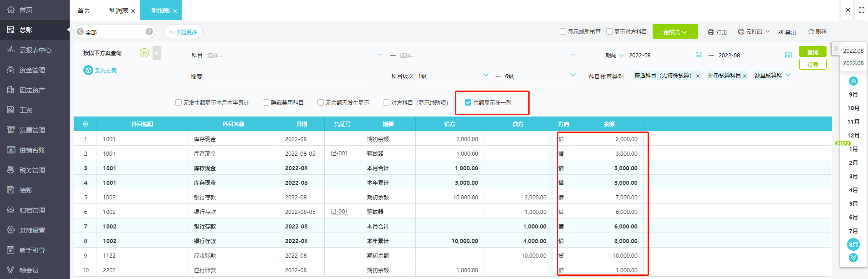Open voucher 记-001 link in row 2
Image resolution: width=868 pixels, height=279 pixels.
pyautogui.click(x=339, y=154)
